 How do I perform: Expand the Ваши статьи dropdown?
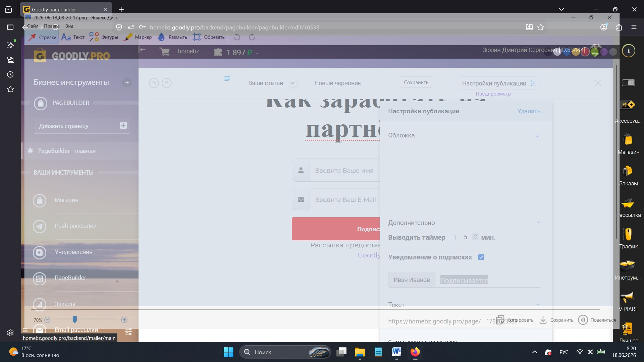pos(292,83)
